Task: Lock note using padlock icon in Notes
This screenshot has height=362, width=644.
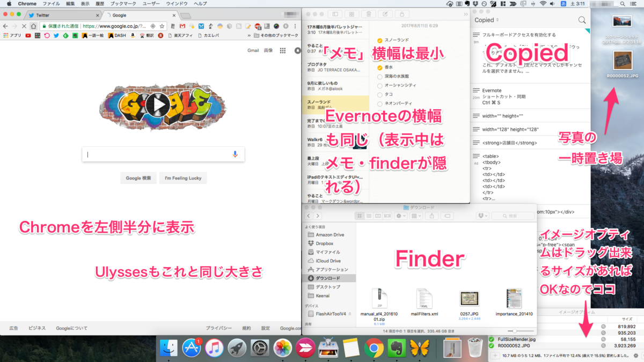Action: tap(402, 14)
